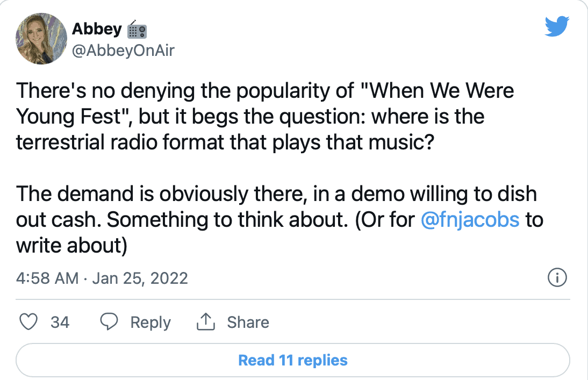Click the Reply text label

click(150, 322)
